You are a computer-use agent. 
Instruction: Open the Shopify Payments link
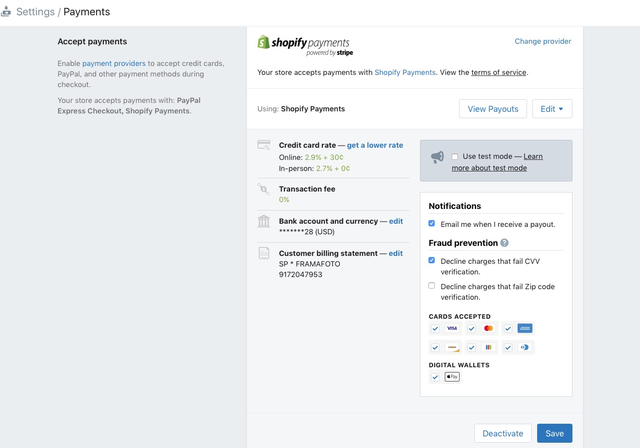405,72
